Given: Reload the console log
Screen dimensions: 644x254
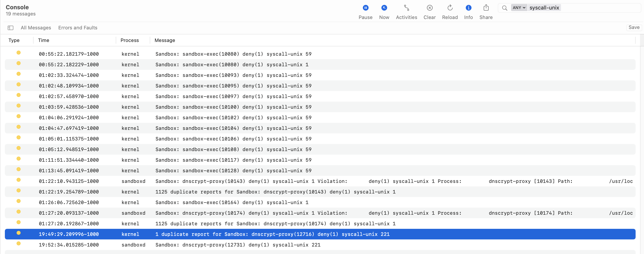Looking at the screenshot, I should pos(450,8).
